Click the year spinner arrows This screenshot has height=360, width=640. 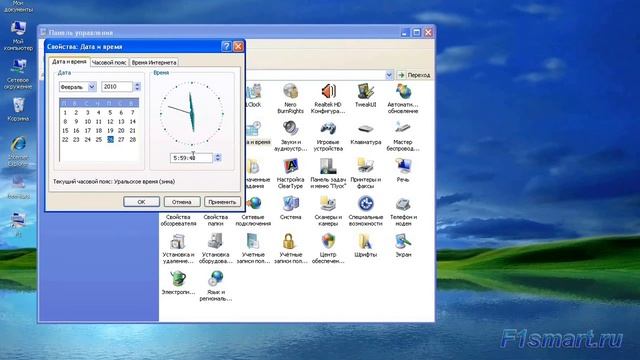click(137, 87)
